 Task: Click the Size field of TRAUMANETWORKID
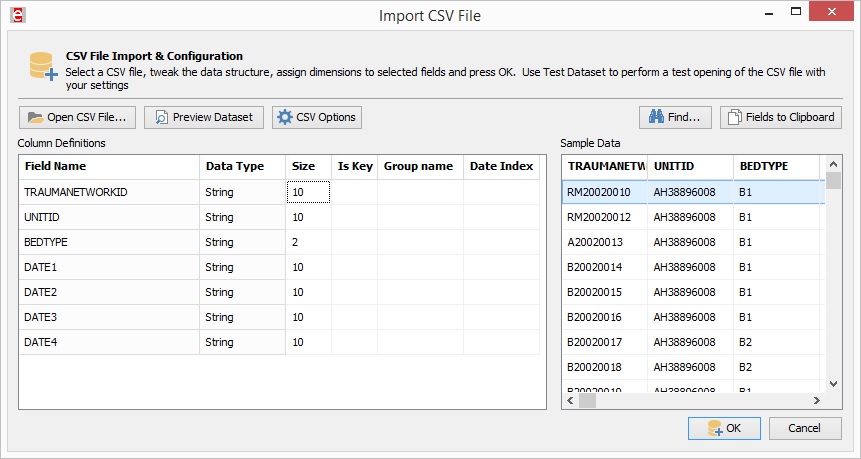tap(308, 191)
